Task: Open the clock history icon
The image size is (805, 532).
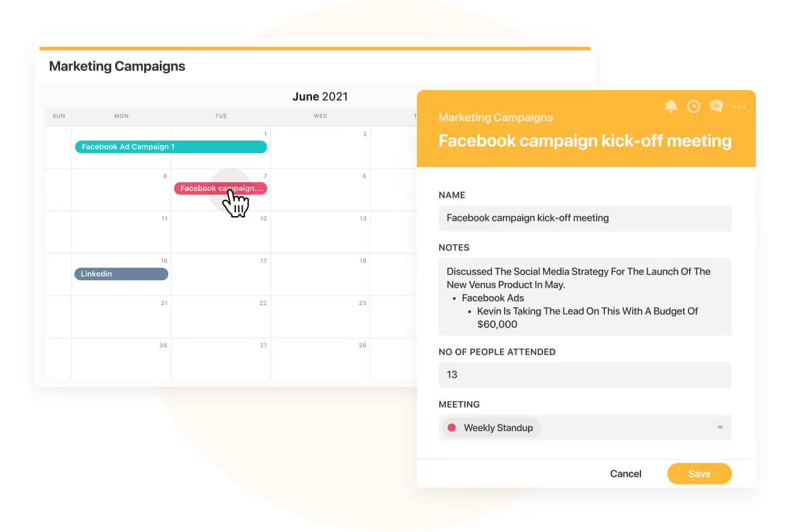Action: point(694,106)
